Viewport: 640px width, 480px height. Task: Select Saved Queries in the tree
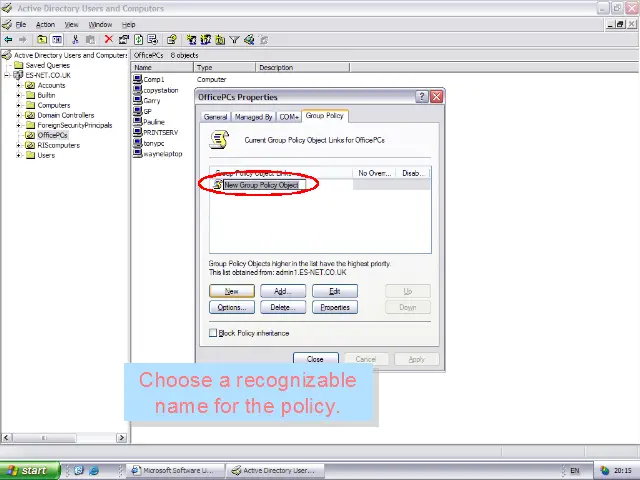[x=47, y=65]
